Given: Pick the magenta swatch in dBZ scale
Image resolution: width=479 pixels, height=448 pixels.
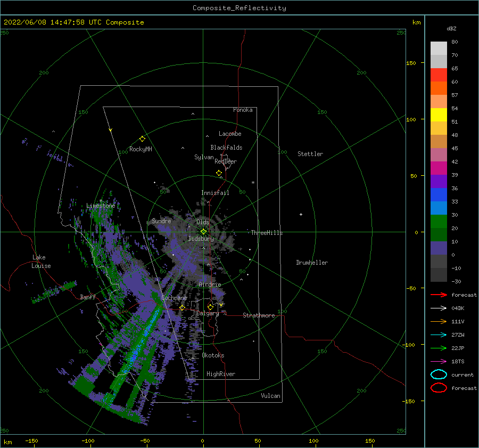Looking at the screenshot, I should coord(439,168).
